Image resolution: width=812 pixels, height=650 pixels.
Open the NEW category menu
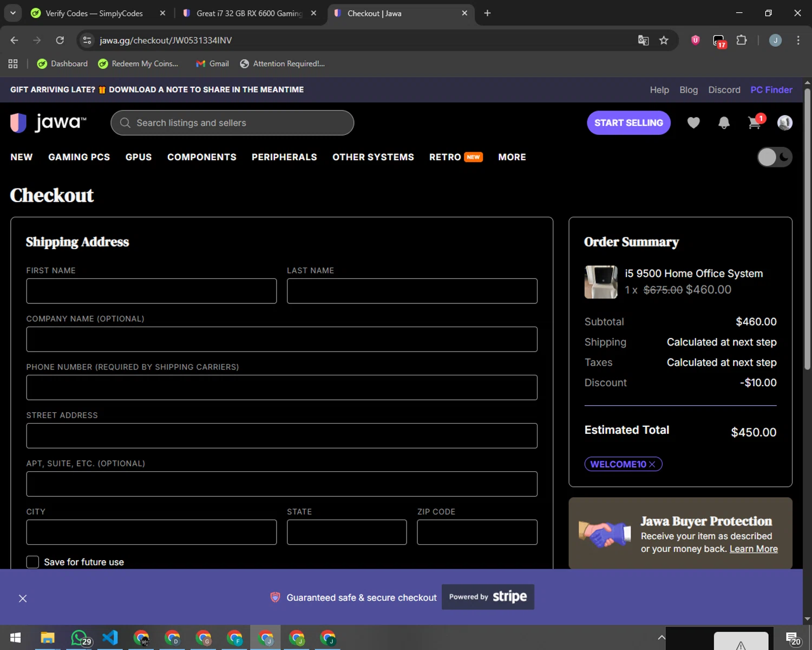pos(22,157)
